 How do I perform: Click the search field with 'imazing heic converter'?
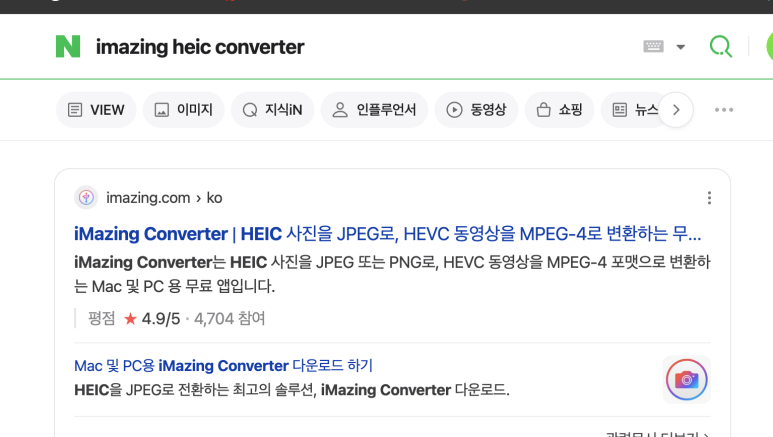click(x=345, y=47)
